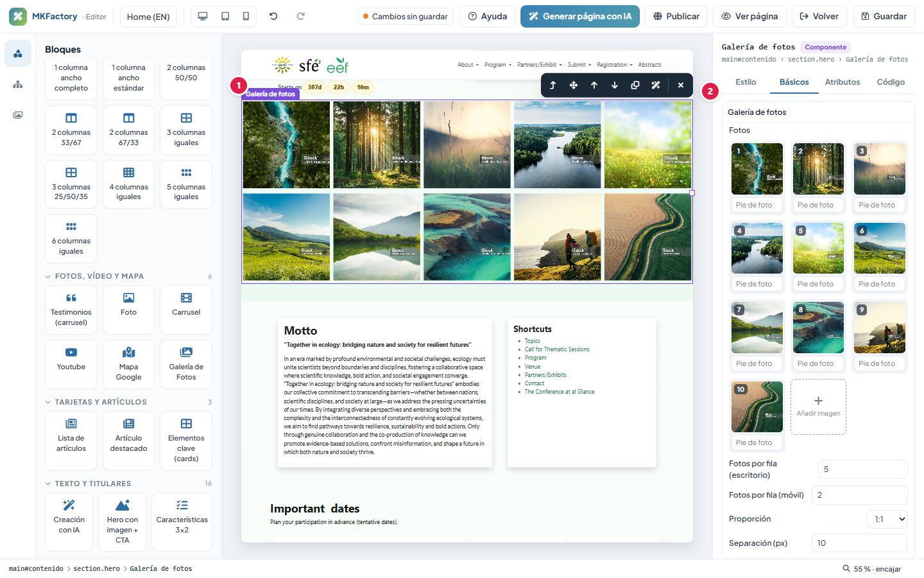
Task: Click the redo arrow icon
Action: tap(300, 16)
